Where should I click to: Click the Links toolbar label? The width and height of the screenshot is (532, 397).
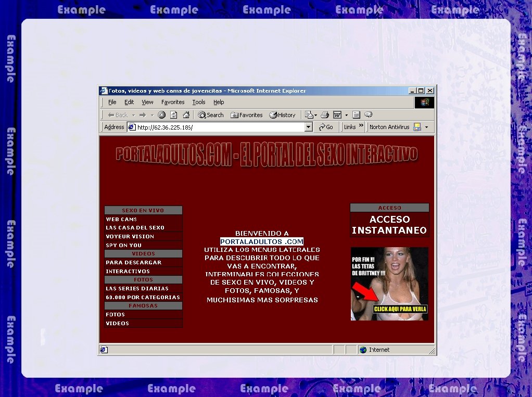coord(350,127)
